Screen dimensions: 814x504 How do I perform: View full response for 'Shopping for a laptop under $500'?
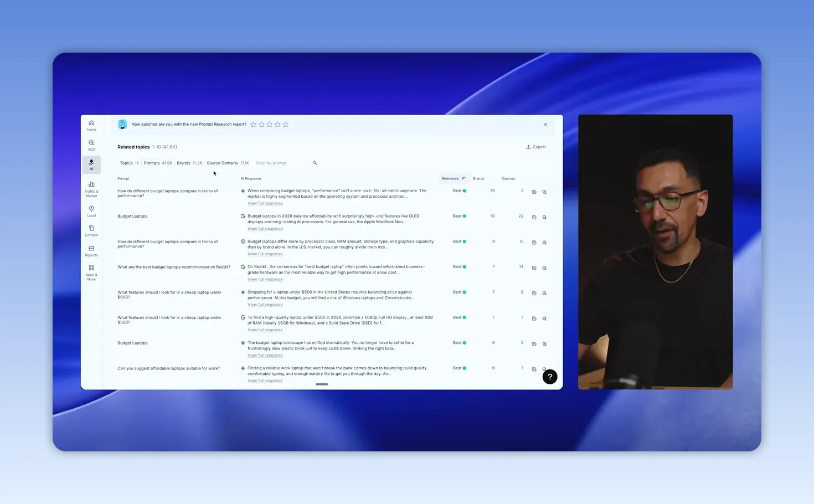pyautogui.click(x=265, y=305)
